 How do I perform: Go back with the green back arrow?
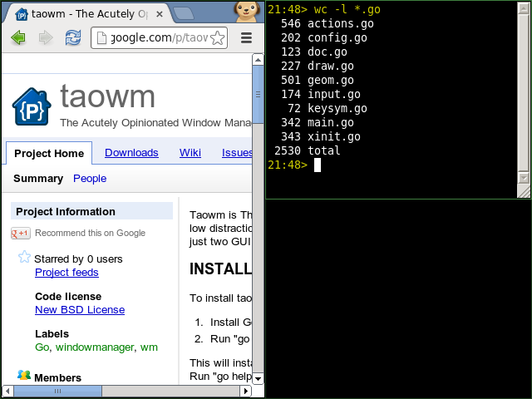pos(18,37)
